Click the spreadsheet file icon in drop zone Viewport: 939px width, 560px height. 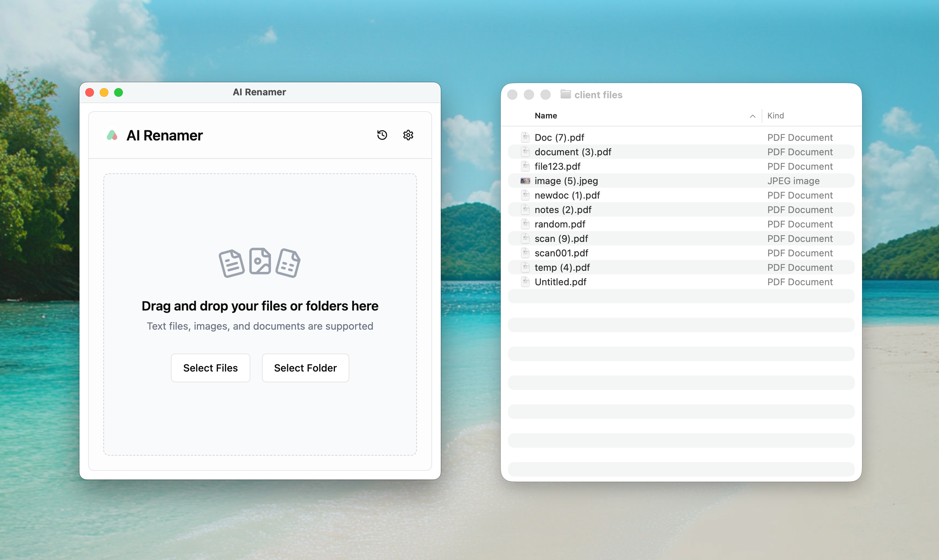point(288,263)
